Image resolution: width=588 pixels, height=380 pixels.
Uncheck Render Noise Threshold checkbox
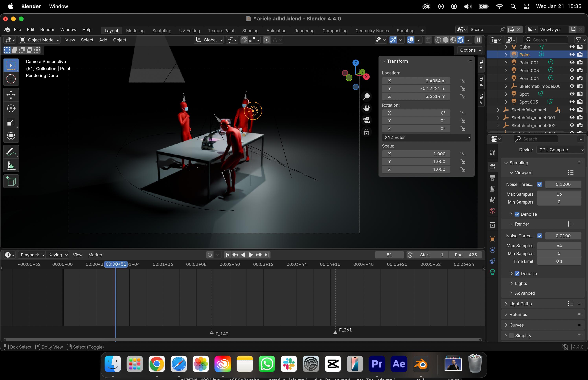click(540, 236)
